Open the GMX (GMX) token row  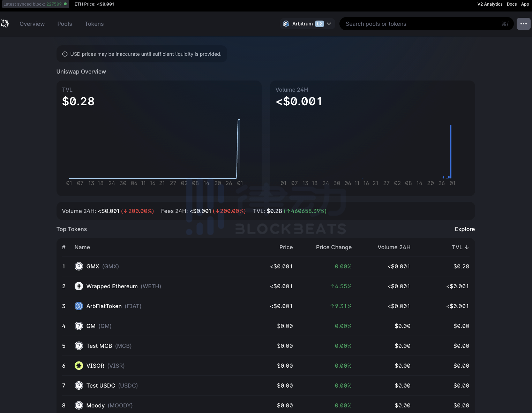point(265,266)
